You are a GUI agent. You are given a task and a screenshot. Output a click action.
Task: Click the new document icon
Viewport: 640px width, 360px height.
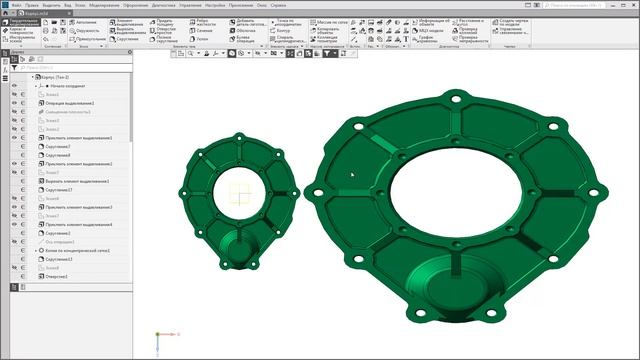pos(46,22)
